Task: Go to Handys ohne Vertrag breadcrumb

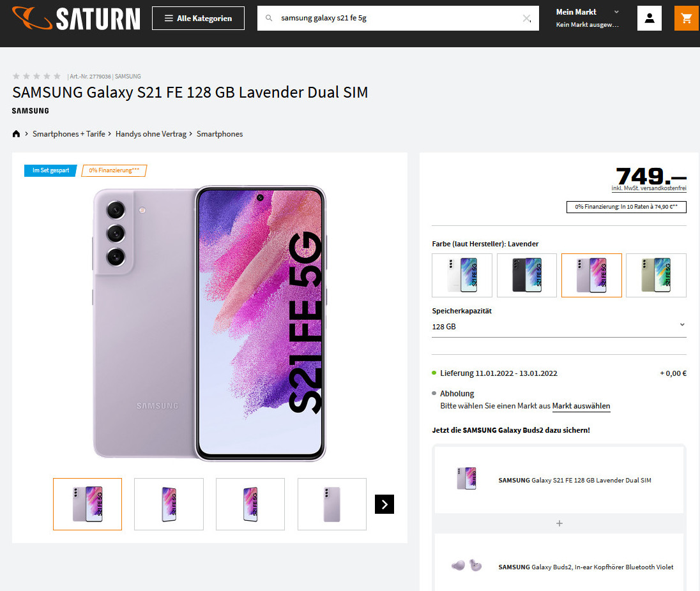Action: (151, 134)
